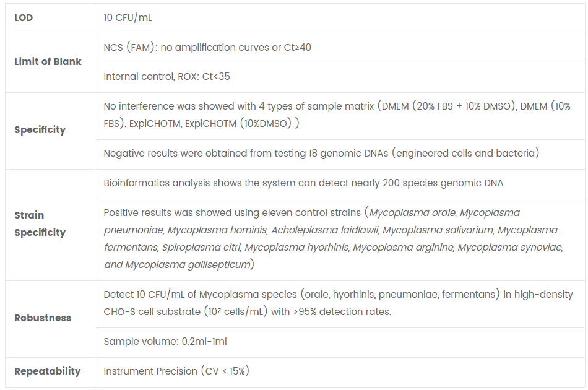Select the NCS (FAM) amplification curves text
This screenshot has height=390, width=588.
[207, 48]
